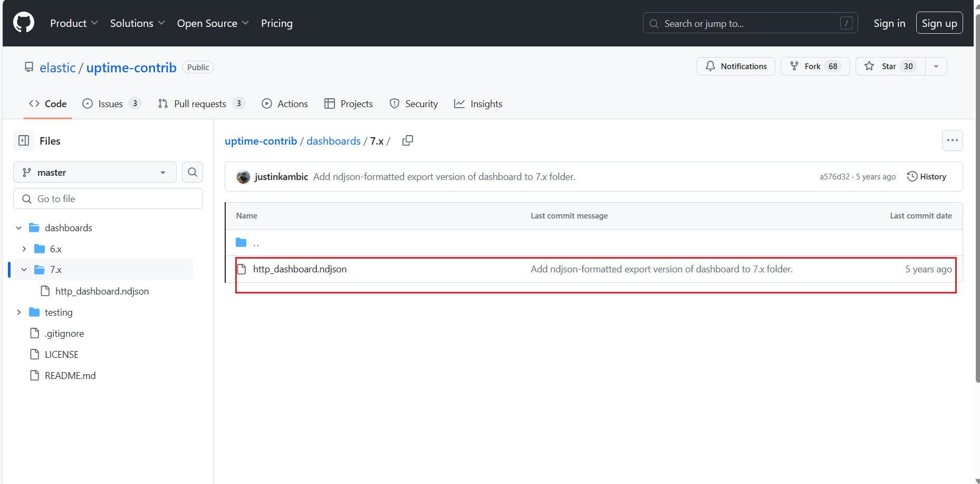
Task: Switch to the Actions tab
Action: click(x=285, y=103)
